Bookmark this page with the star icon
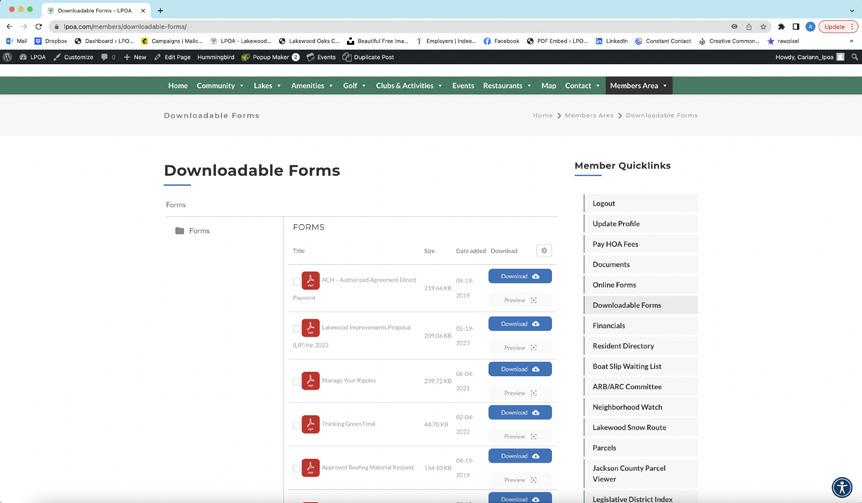 click(763, 26)
